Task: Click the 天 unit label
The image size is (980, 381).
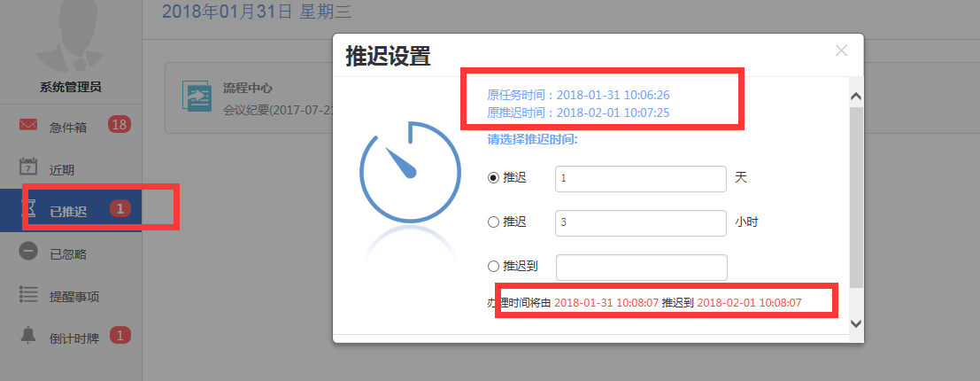Action: (x=741, y=178)
